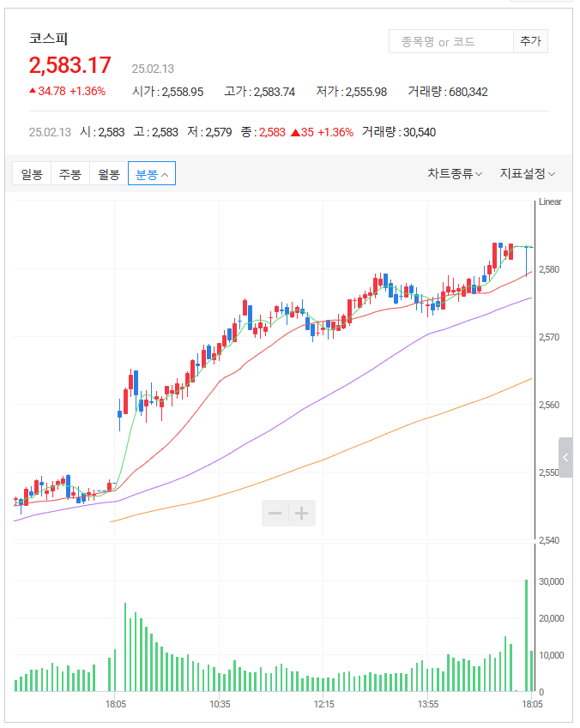Click the 12:15 time axis label
Viewport: 580px width, 728px height.
(x=323, y=704)
